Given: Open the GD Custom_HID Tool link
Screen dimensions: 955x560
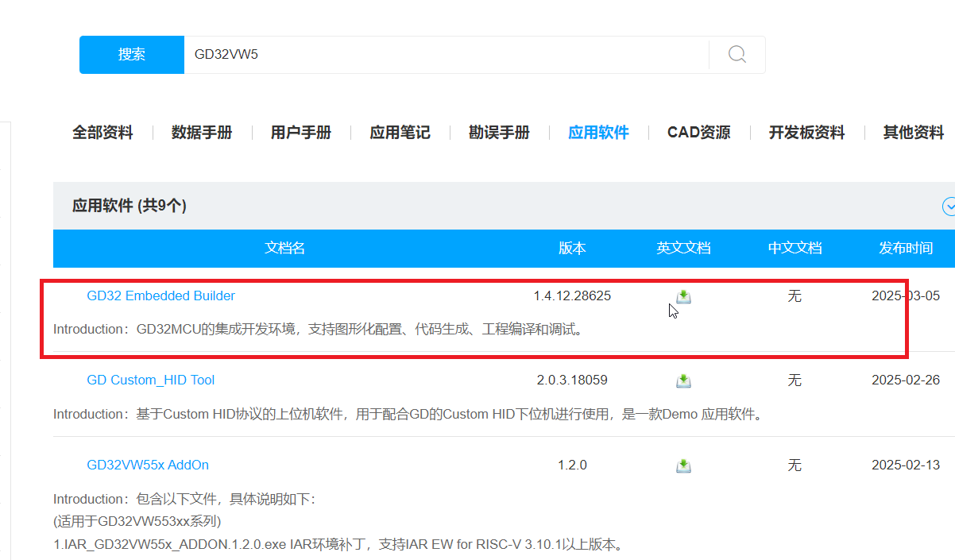Looking at the screenshot, I should 151,380.
